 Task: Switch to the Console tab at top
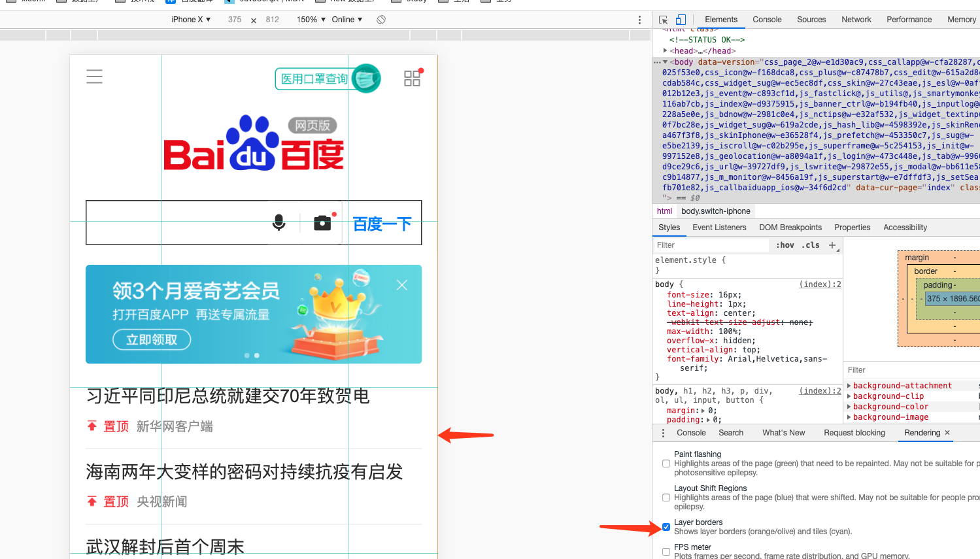pyautogui.click(x=767, y=20)
